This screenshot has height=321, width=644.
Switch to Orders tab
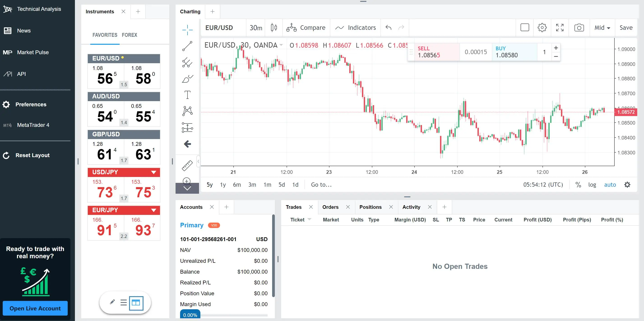click(330, 207)
